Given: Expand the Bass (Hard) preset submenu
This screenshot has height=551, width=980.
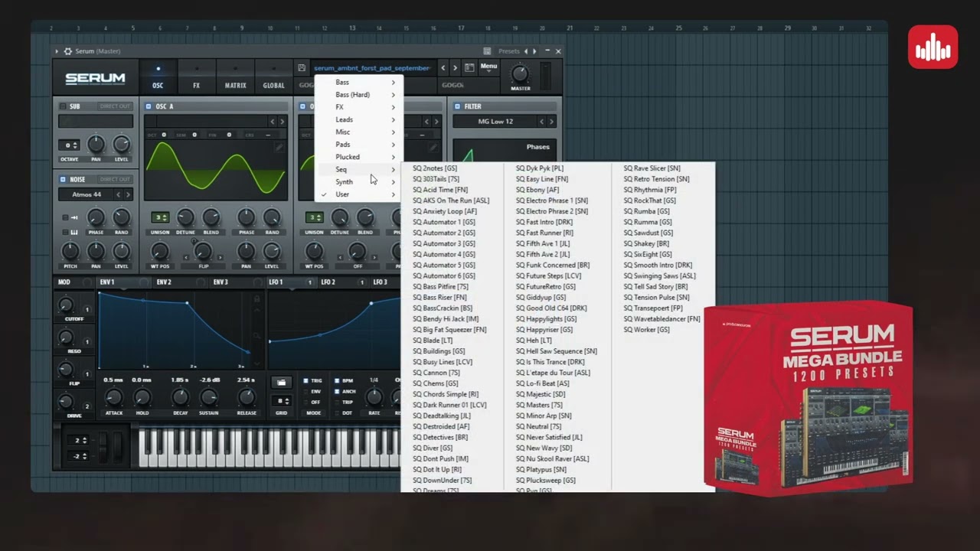Looking at the screenshot, I should point(358,95).
